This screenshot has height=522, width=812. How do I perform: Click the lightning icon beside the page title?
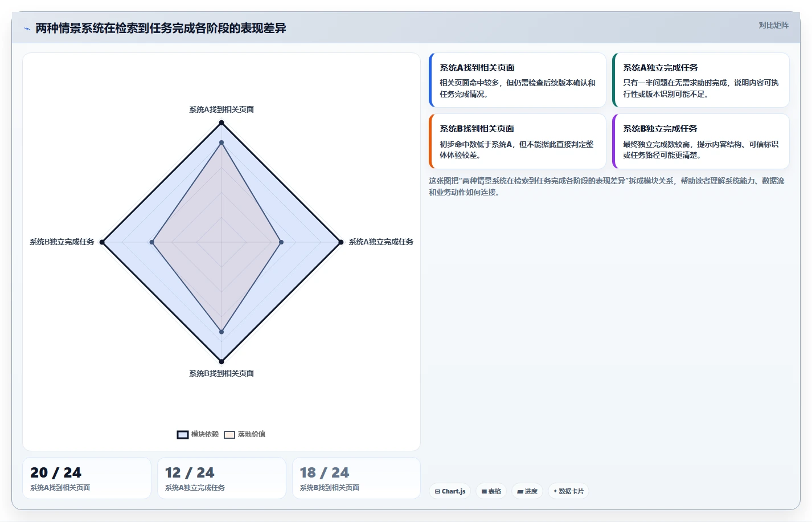coord(27,28)
